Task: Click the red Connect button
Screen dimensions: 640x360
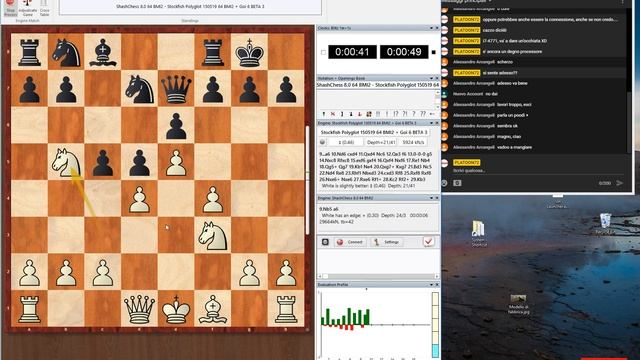Action: pyautogui.click(x=350, y=242)
